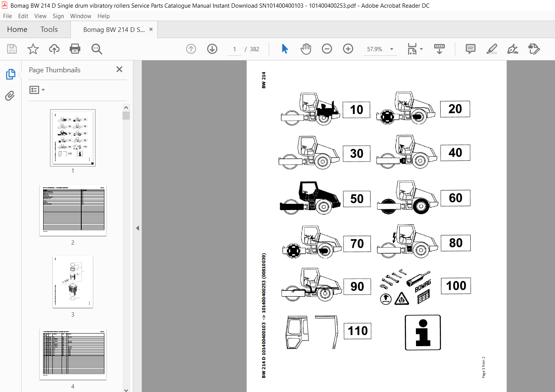
Task: Close the Bomag BW 214 D document tab
Action: coord(151,29)
